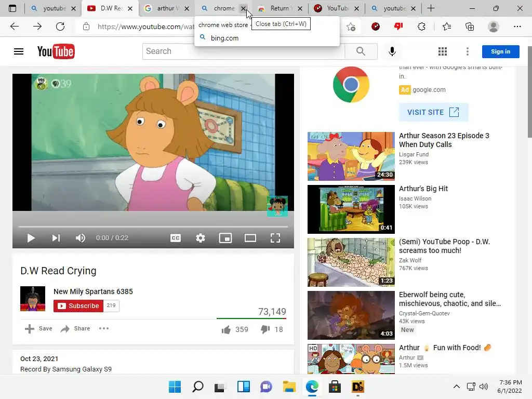Open the browser profile avatar
The height and width of the screenshot is (399, 532).
(494, 26)
